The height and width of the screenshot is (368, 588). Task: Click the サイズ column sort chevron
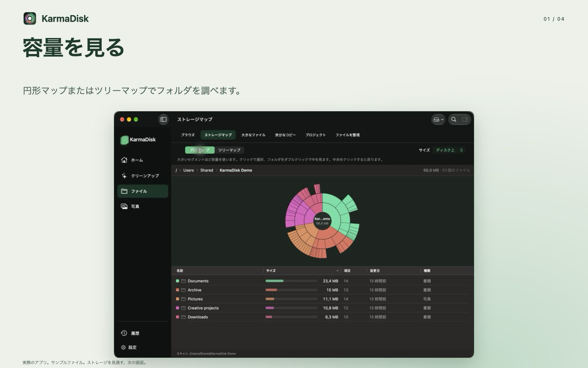(x=337, y=271)
